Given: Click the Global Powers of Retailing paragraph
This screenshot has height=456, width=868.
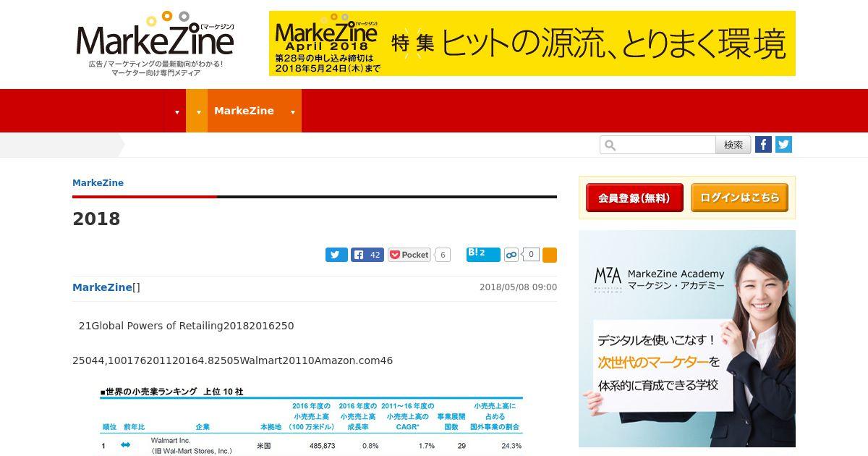Looking at the screenshot, I should point(186,326).
